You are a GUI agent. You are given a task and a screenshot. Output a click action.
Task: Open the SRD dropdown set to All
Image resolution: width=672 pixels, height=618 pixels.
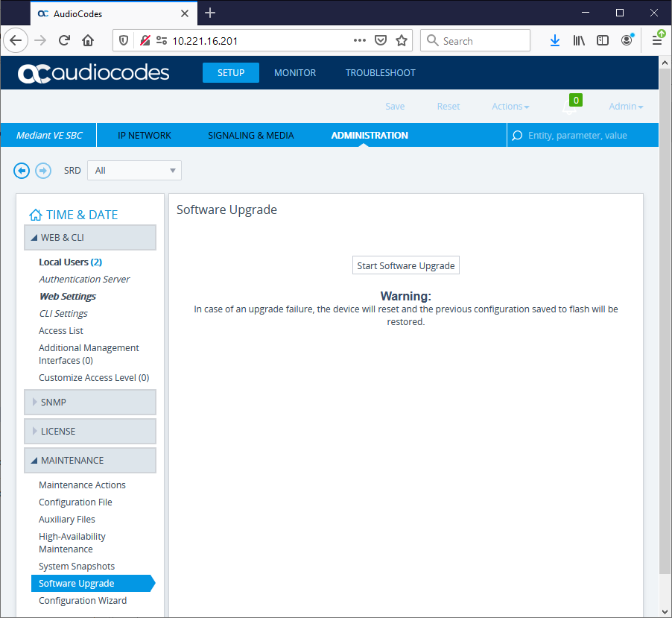coord(134,171)
